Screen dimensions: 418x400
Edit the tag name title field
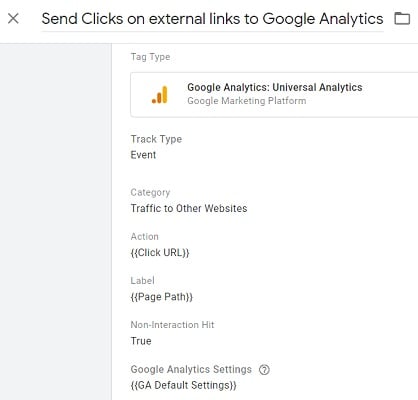[212, 19]
